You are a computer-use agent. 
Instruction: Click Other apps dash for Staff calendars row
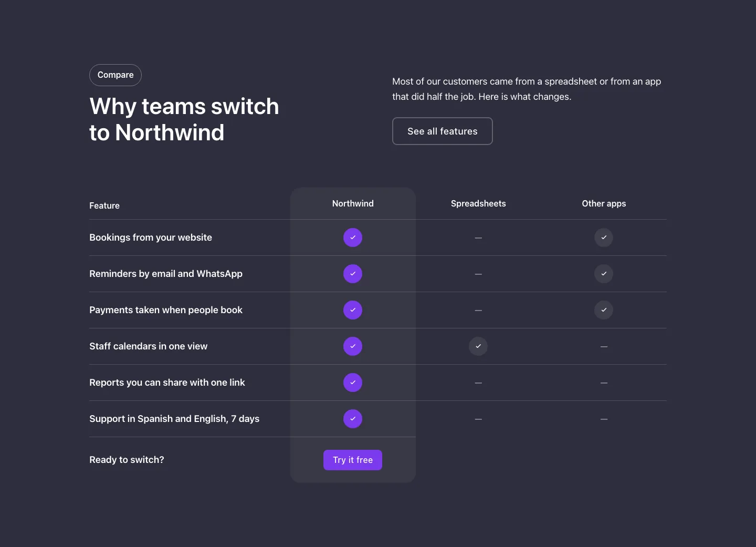604,347
